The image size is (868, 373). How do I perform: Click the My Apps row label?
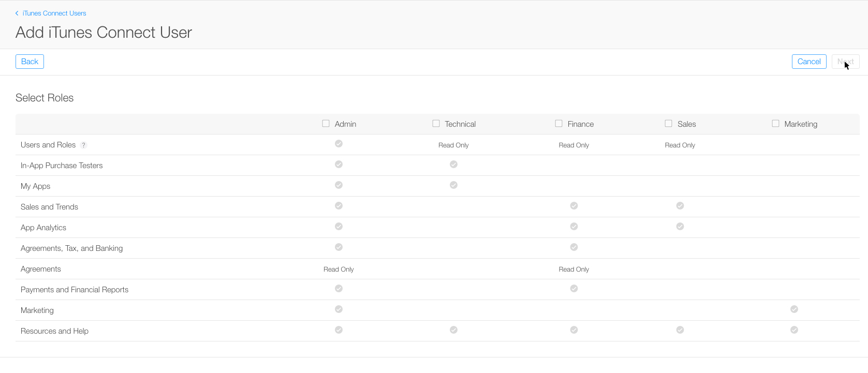point(35,186)
